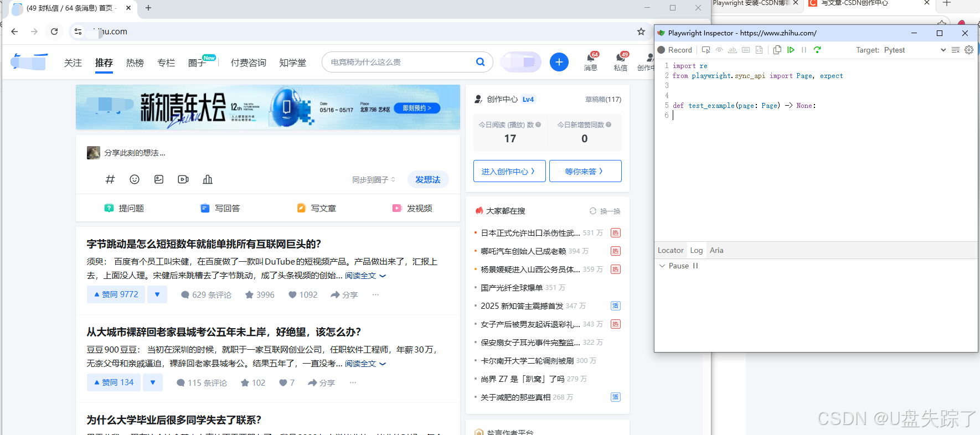The image size is (980, 435).
Task: Switch to the Log tab in Inspector
Action: click(697, 250)
